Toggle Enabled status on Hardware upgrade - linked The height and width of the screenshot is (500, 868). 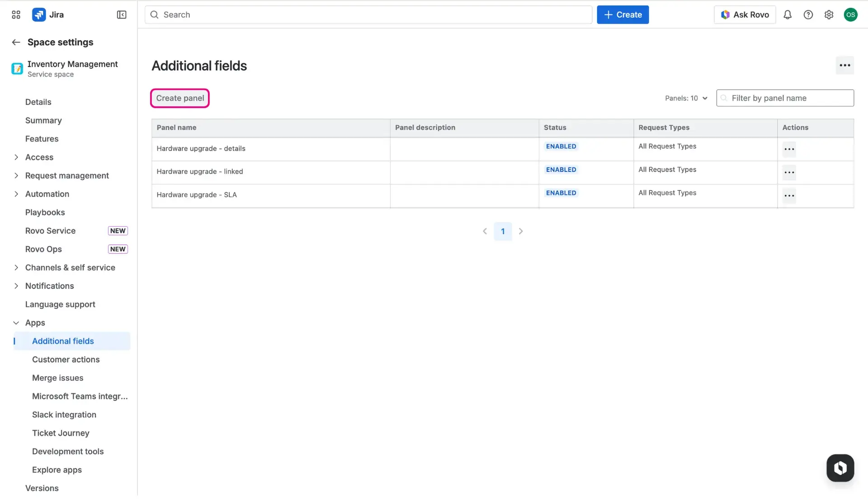coord(561,170)
